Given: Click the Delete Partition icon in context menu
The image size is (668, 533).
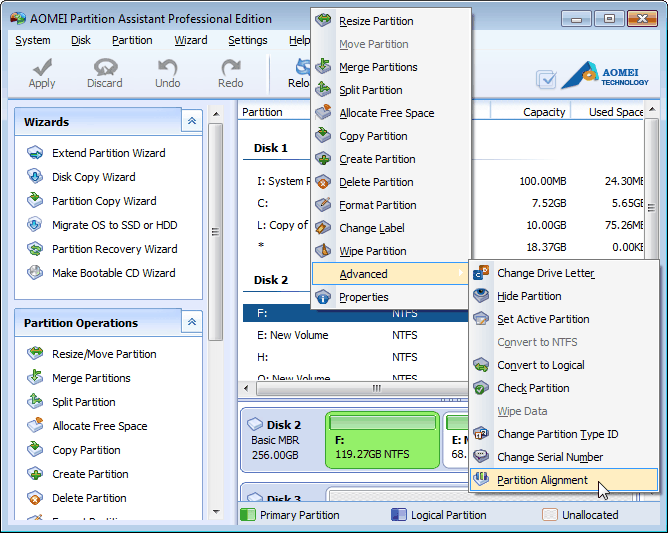Looking at the screenshot, I should coord(323,182).
